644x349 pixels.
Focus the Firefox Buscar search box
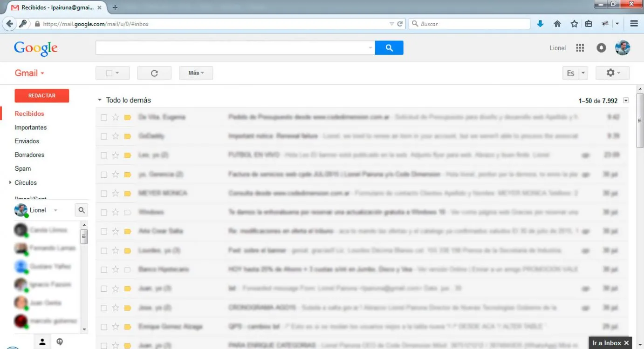tap(470, 24)
